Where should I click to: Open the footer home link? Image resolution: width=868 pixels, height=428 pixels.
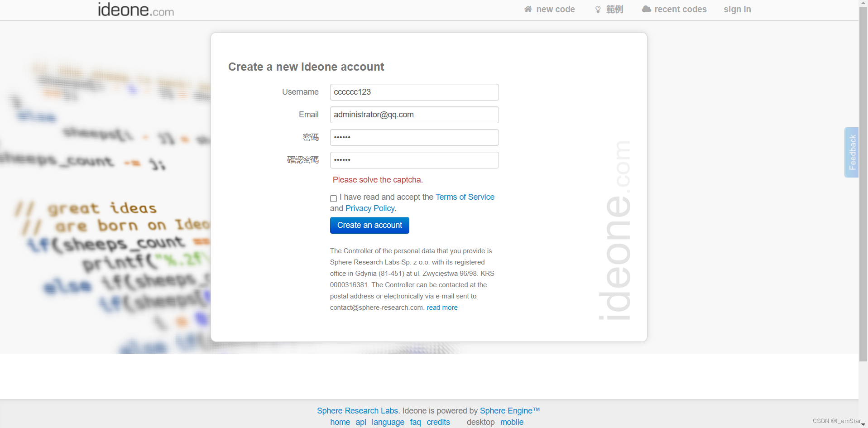click(x=340, y=422)
